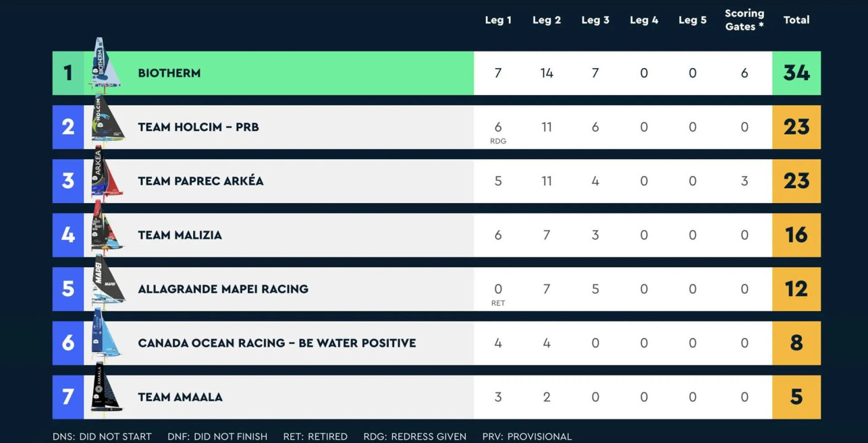Click Biotherm's green total score 34

796,73
